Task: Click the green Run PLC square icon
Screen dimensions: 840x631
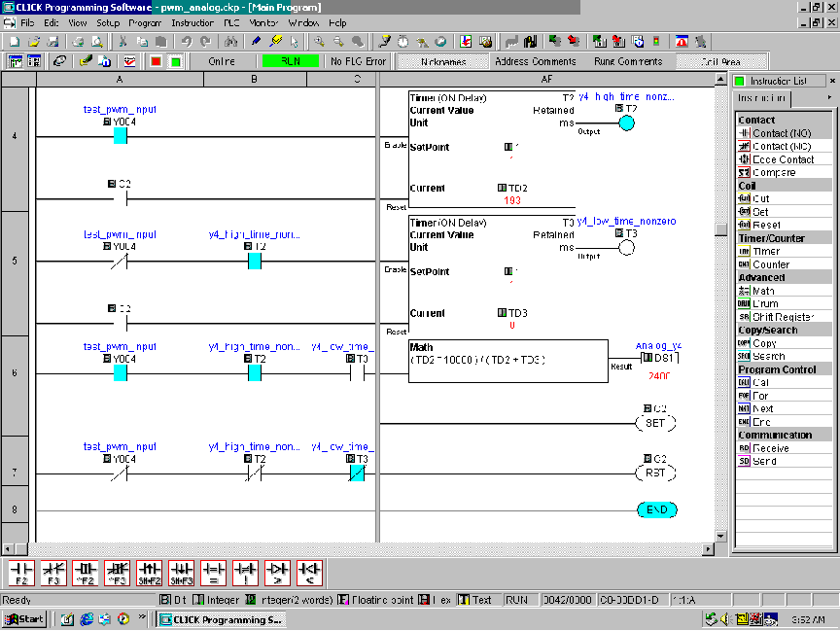Action: [175, 61]
